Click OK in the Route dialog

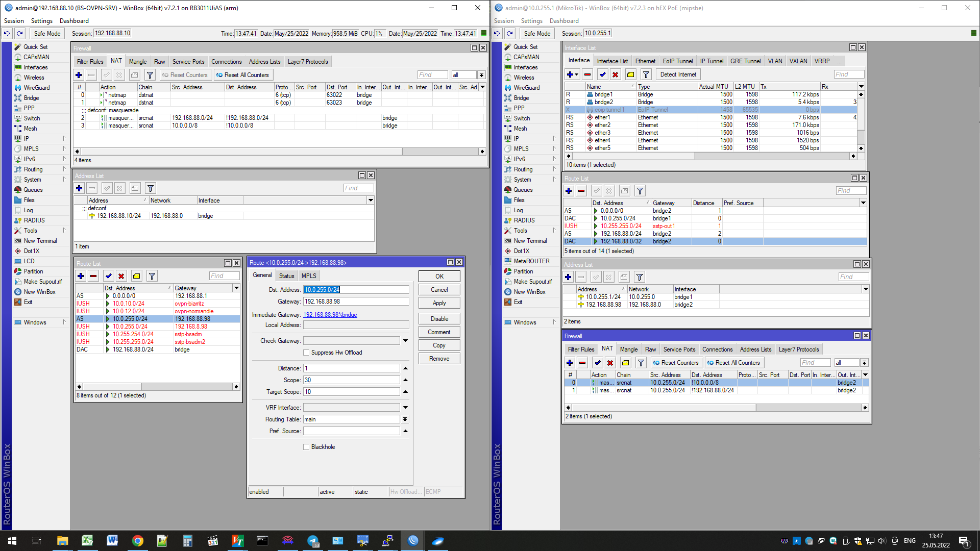(439, 277)
